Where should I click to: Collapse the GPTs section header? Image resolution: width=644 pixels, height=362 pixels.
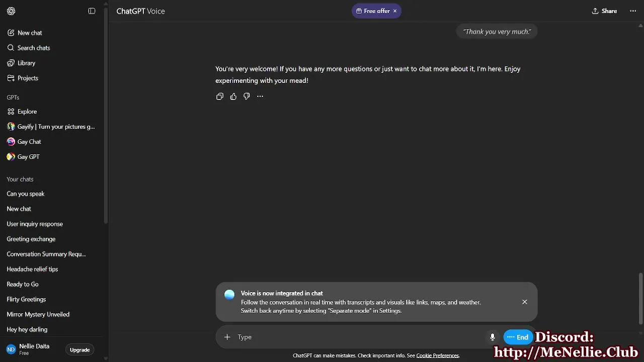point(13,98)
